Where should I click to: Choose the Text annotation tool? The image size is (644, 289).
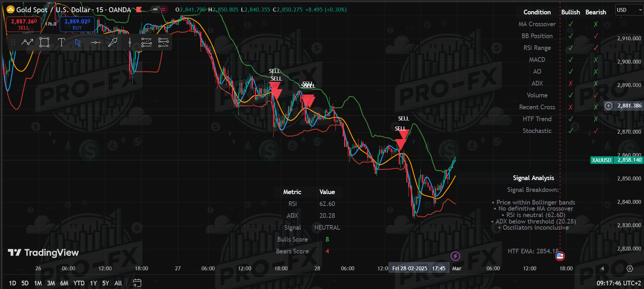(61, 42)
